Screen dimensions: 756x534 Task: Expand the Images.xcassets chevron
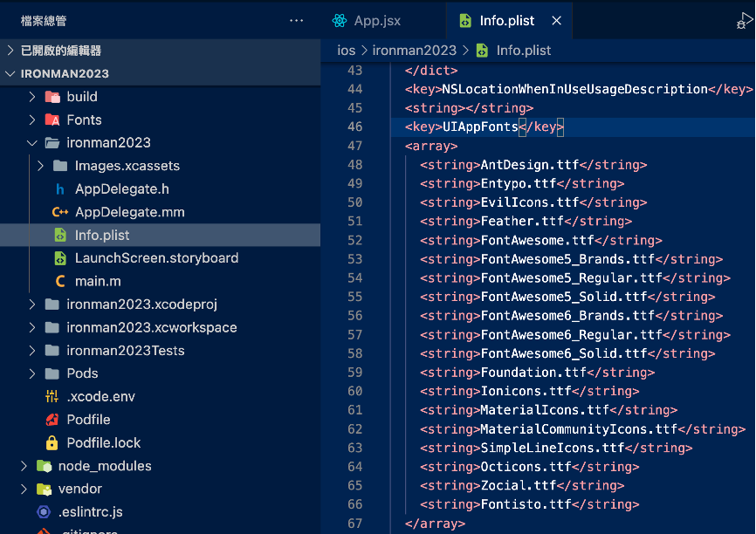[40, 166]
